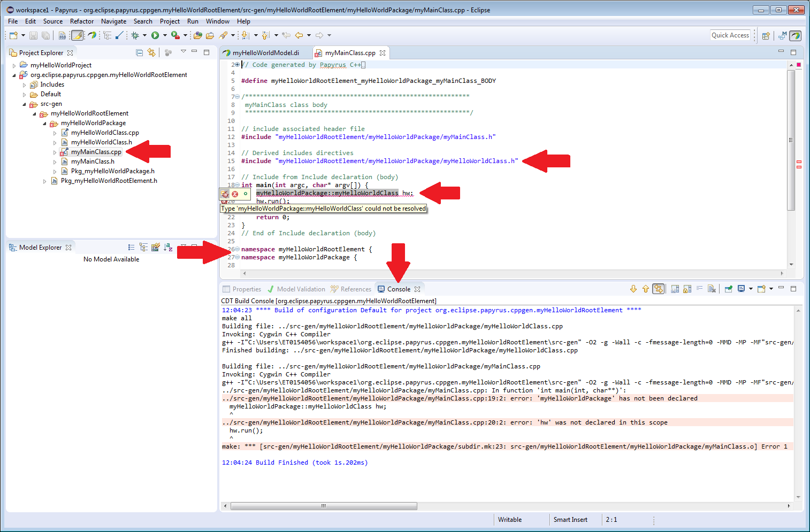Click the Save All icon
Image resolution: width=810 pixels, height=532 pixels.
46,35
